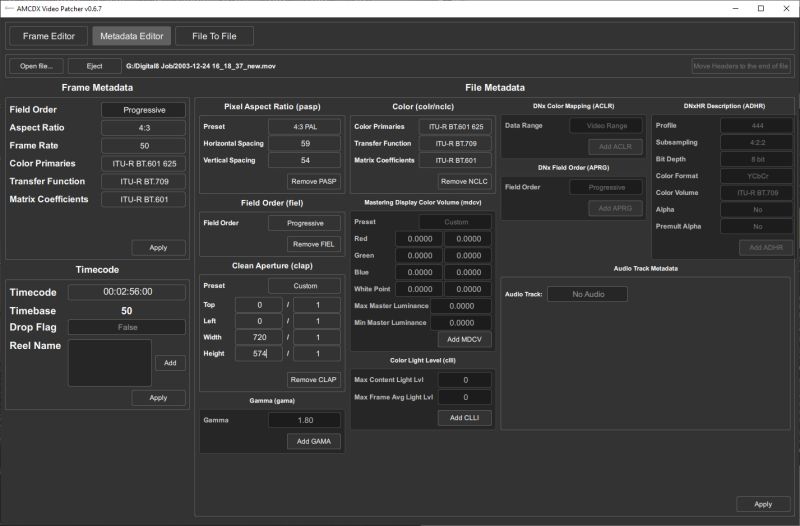Screen dimensions: 800x526
Task: Open colr/nclc Matrix Coefficients dropdown
Action: click(x=456, y=160)
